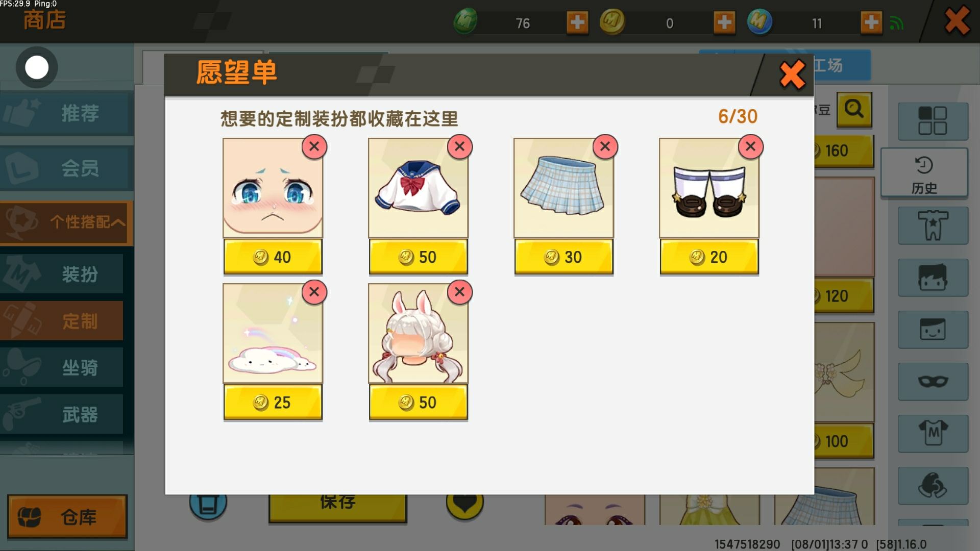980x551 pixels.
Task: Add green gems with plus button
Action: point(577,22)
